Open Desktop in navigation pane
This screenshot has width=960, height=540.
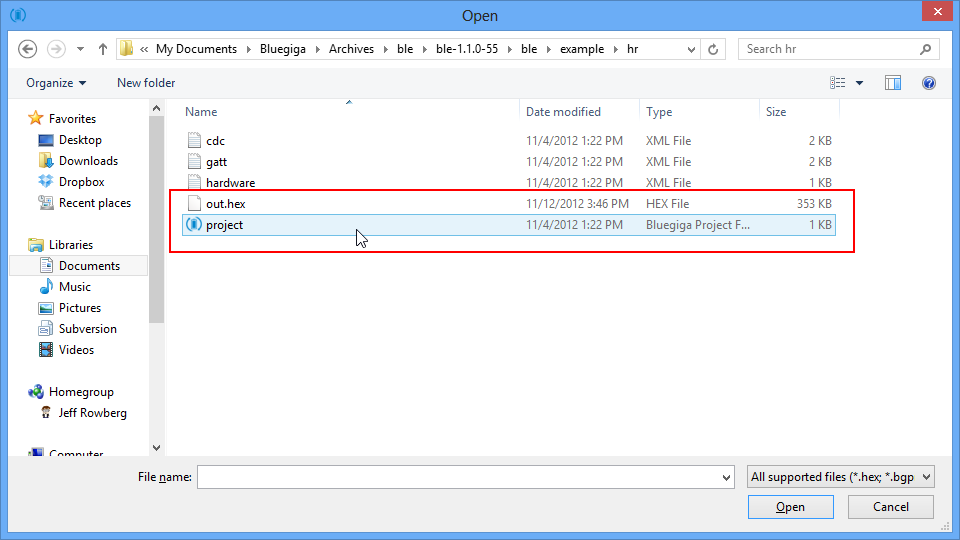coord(80,140)
